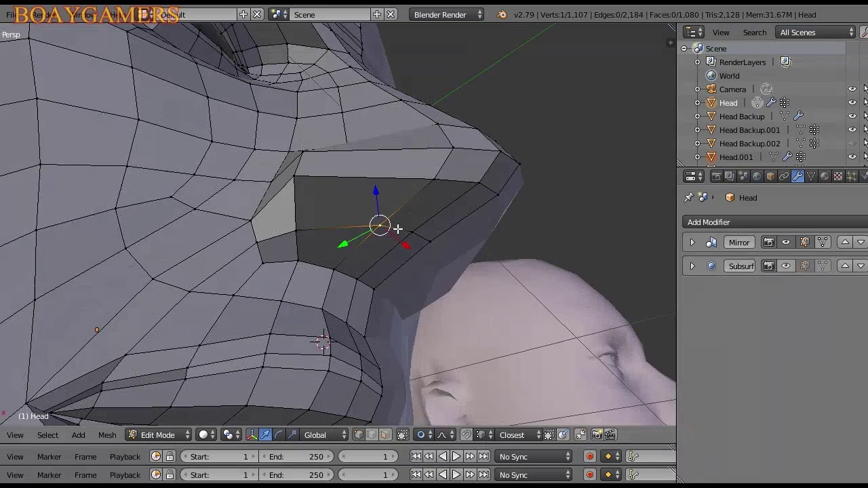Screen dimensions: 868x488
Task: Expand the Mirror modifier panel
Action: tap(692, 243)
